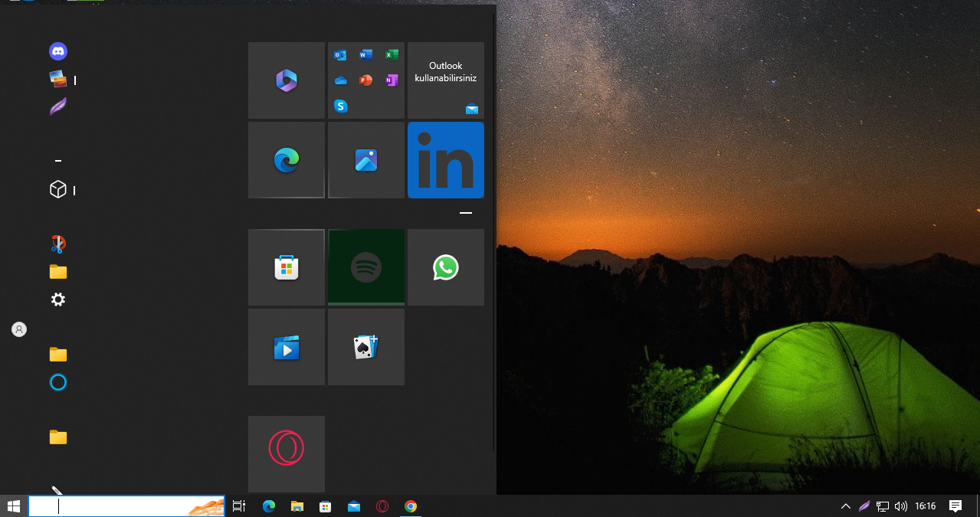Open Task View on the taskbar
The image size is (980, 517).
(x=239, y=506)
